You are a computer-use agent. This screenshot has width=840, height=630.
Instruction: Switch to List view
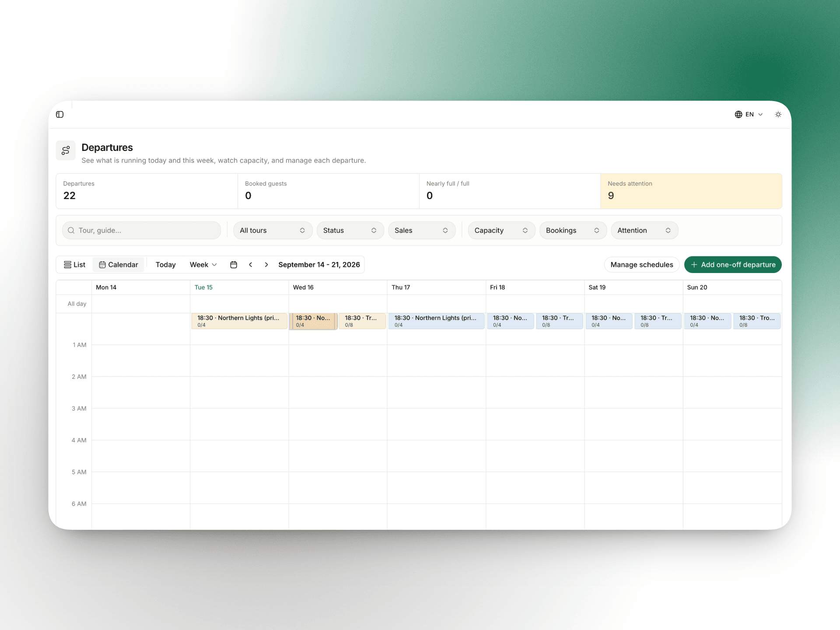pyautogui.click(x=74, y=265)
